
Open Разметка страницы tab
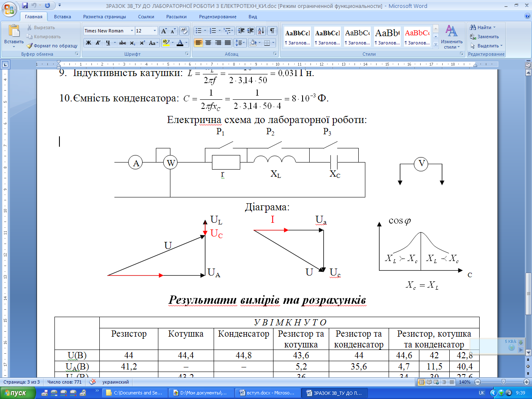tap(104, 17)
